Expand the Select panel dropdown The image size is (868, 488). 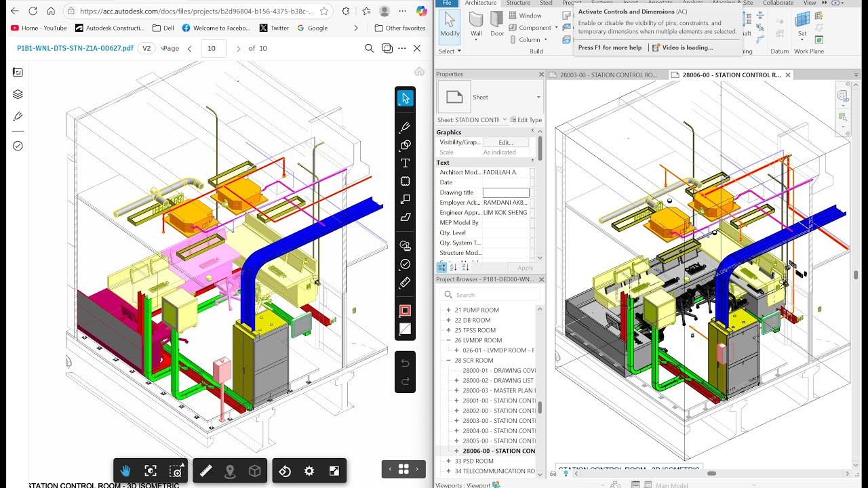point(450,51)
